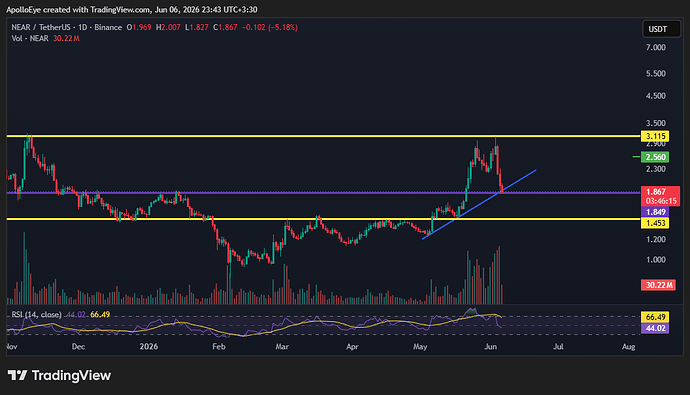Click the Apr time axis label
The width and height of the screenshot is (690, 395).
[x=352, y=347]
